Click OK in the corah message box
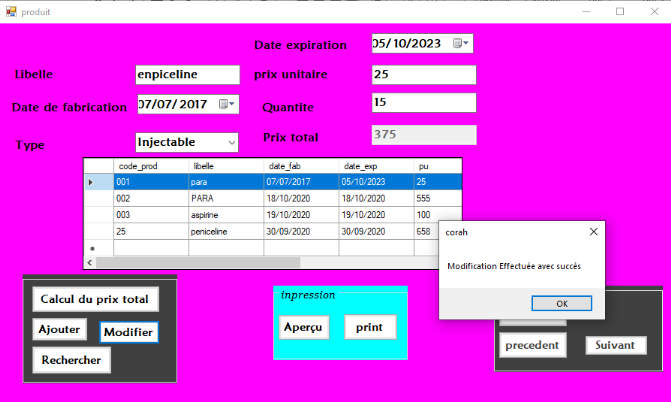Screen dimensions: 671x402 pyautogui.click(x=561, y=304)
